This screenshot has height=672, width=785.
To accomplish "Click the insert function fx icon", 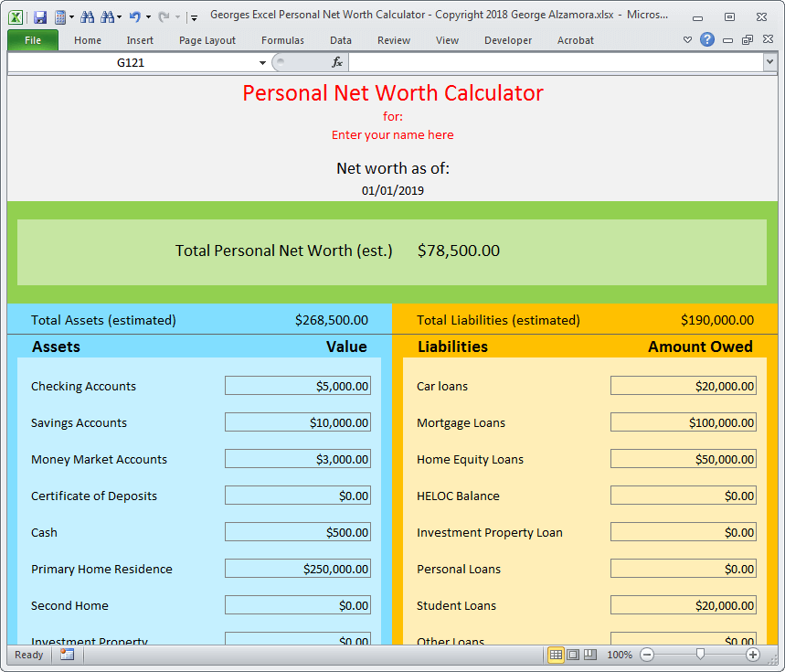I will pyautogui.click(x=336, y=62).
